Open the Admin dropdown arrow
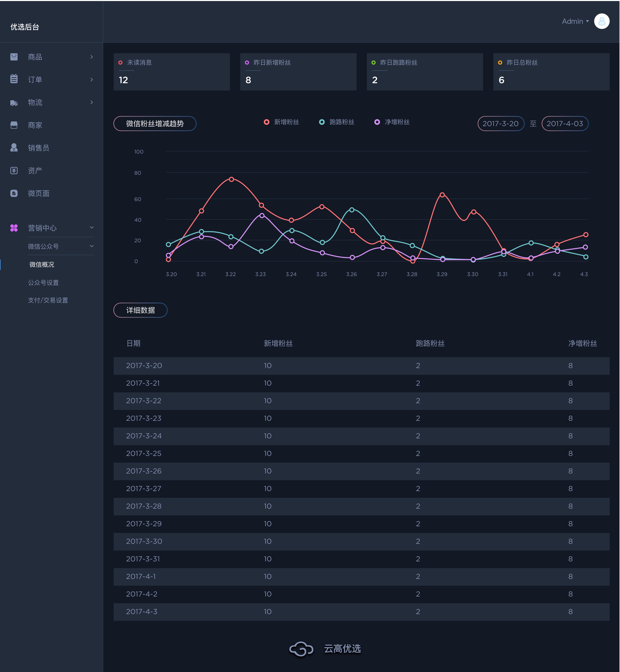This screenshot has height=672, width=620. (x=587, y=21)
